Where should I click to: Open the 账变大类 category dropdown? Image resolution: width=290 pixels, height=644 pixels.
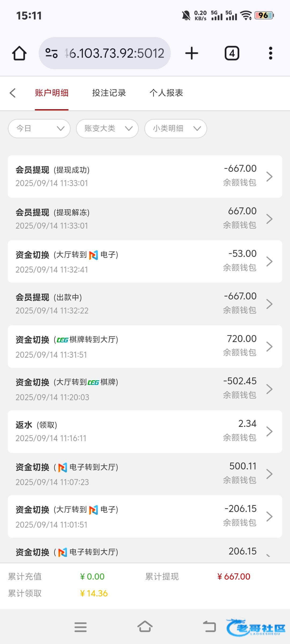click(107, 129)
